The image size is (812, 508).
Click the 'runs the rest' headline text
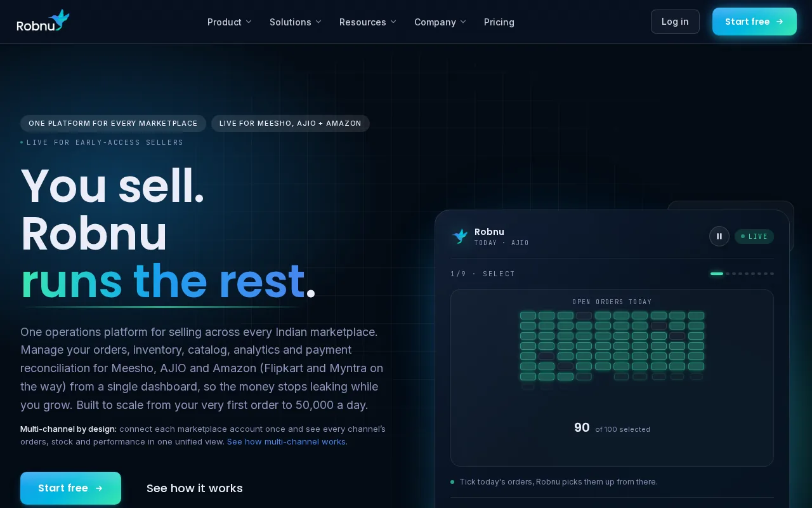[x=163, y=281]
